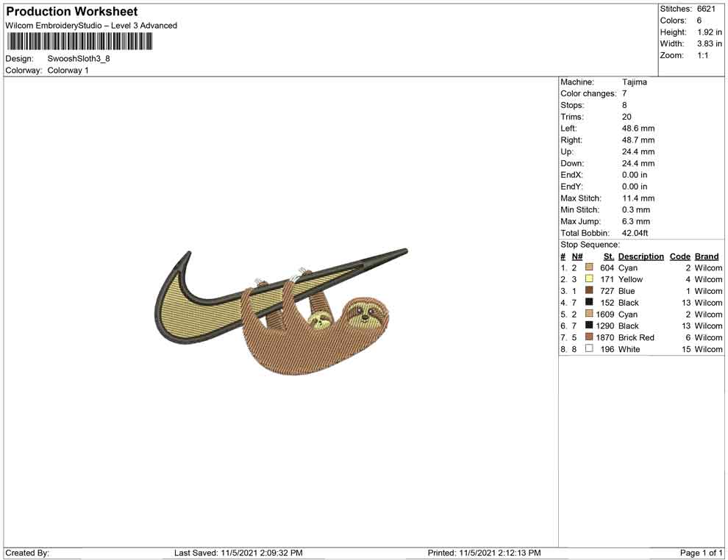Viewport: 728px width, 560px height.
Task: Click the Trims value 20
Action: click(627, 117)
